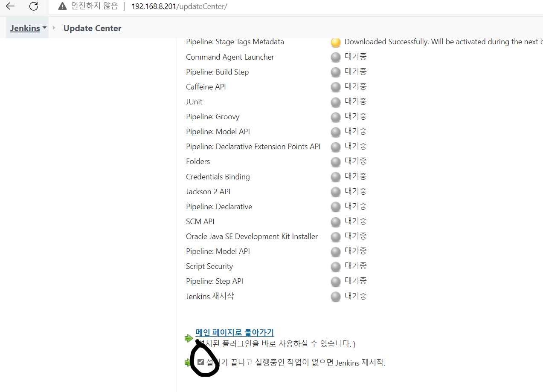543x392 pixels.
Task: Go back using browser back arrow
Action: pyautogui.click(x=10, y=6)
